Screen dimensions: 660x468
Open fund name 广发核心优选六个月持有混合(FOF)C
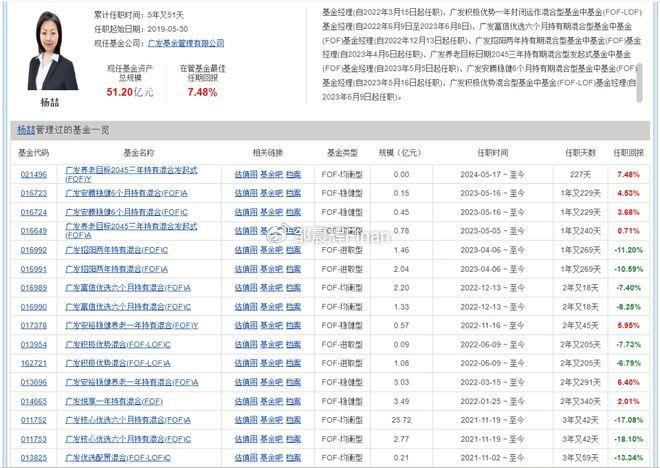pos(128,439)
